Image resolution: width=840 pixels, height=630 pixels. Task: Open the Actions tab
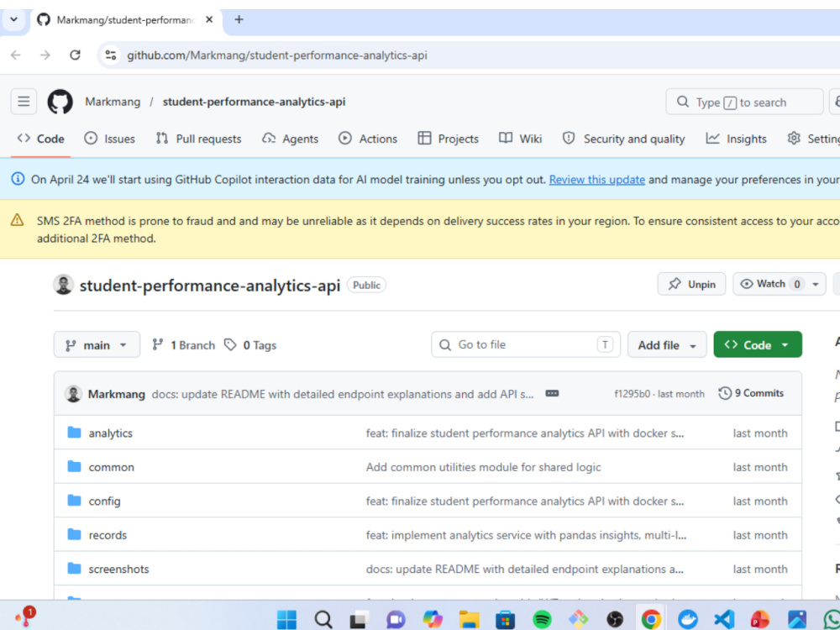368,139
